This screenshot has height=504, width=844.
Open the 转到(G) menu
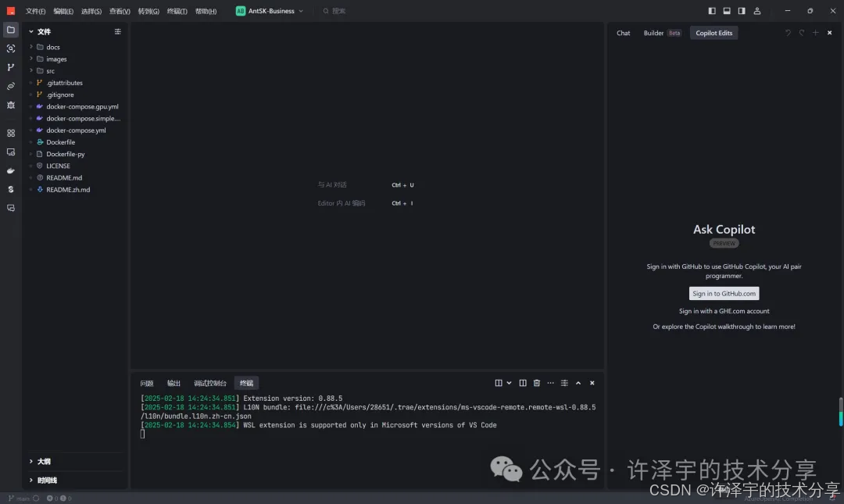(148, 11)
